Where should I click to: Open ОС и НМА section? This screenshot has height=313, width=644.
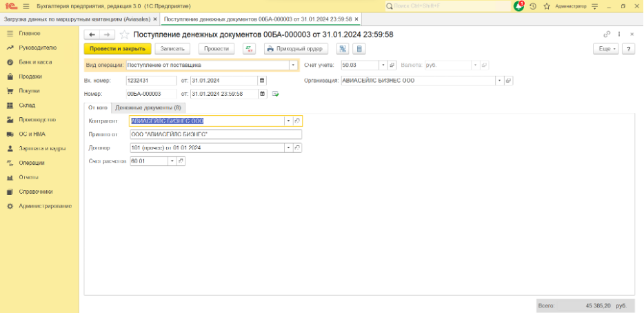[x=32, y=134]
